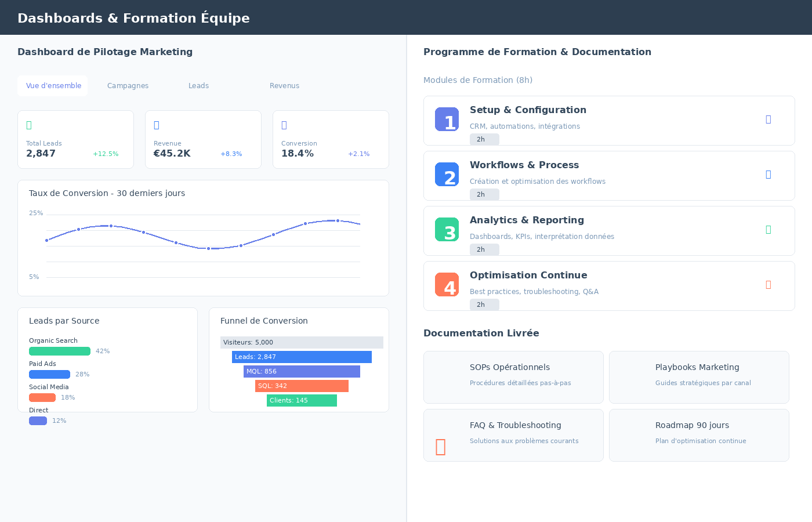This screenshot has width=812, height=522.
Task: Click the Total Leads card icon
Action: point(29,125)
